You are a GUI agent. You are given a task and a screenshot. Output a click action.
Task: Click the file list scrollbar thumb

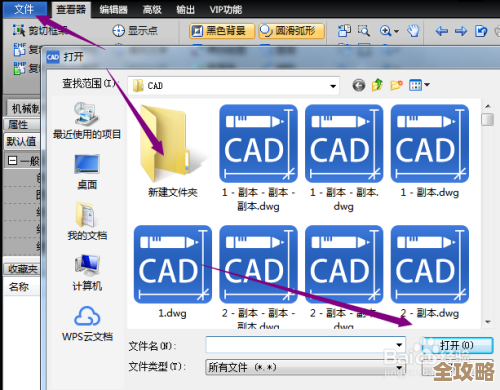[488, 119]
